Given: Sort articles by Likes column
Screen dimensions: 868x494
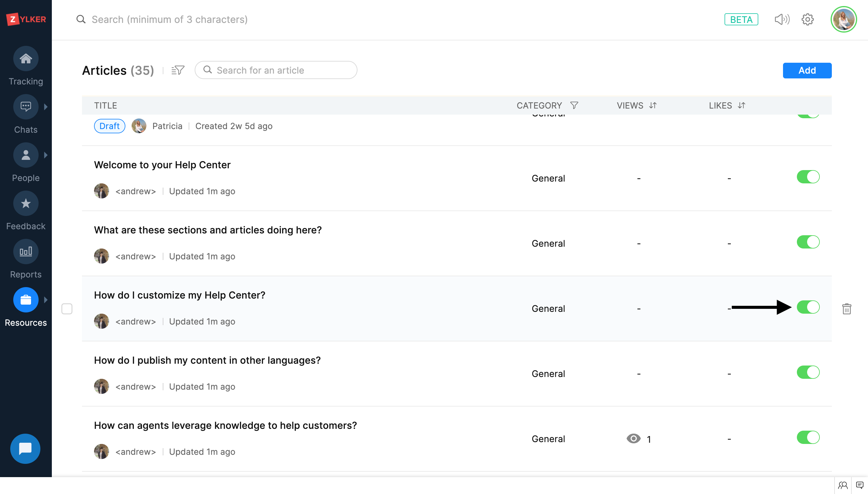Looking at the screenshot, I should coord(741,106).
